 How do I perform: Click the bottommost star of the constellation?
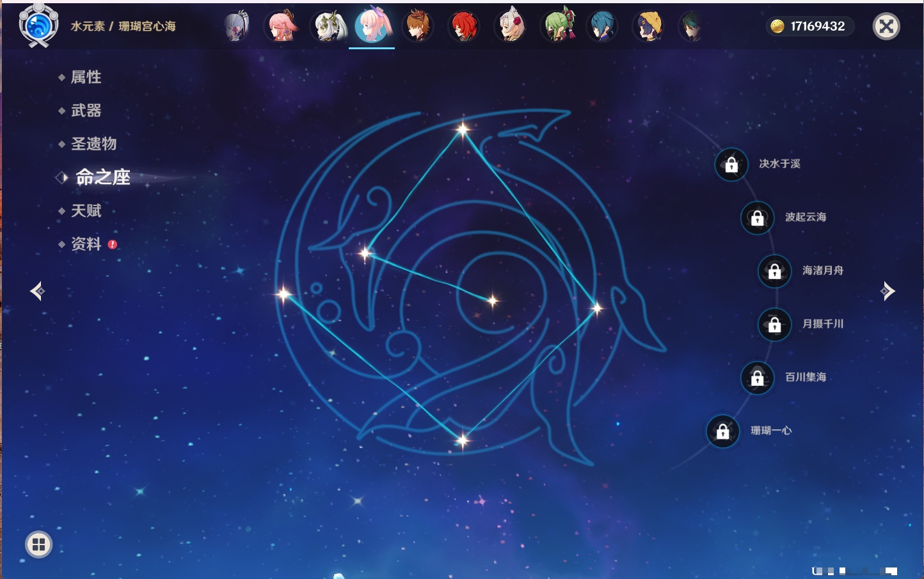[x=462, y=440]
